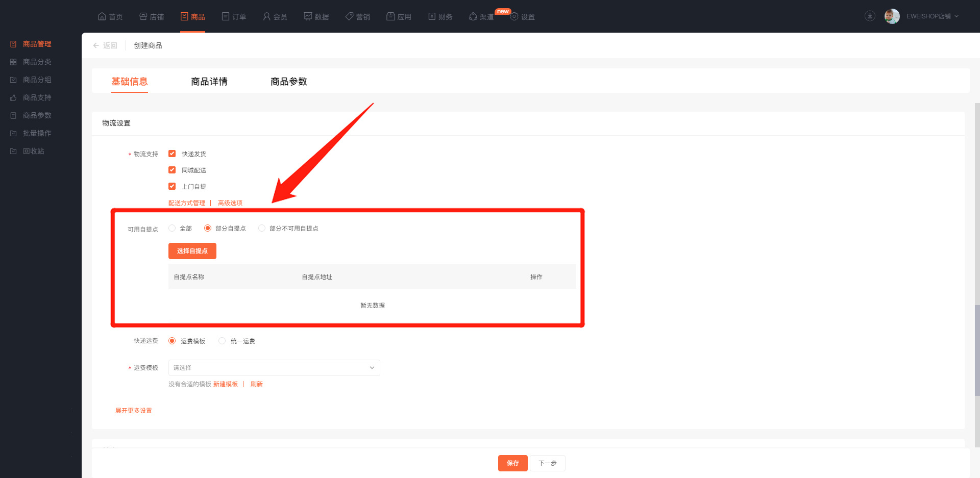Open the 设置 gear icon in navigation
Image resolution: width=980 pixels, height=478 pixels.
[514, 17]
